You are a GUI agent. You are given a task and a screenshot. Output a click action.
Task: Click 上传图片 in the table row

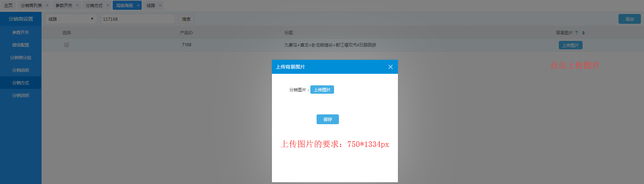pyautogui.click(x=570, y=45)
